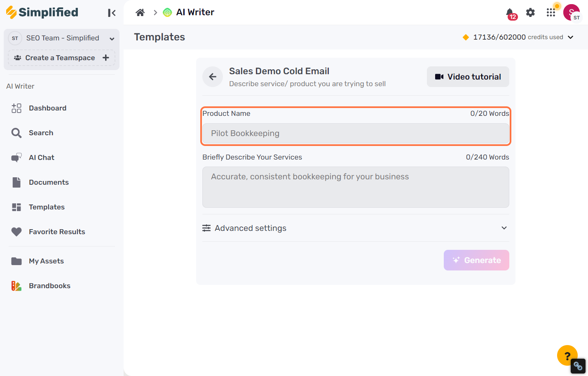Open the apps grid menu
The width and height of the screenshot is (588, 376).
(x=551, y=12)
